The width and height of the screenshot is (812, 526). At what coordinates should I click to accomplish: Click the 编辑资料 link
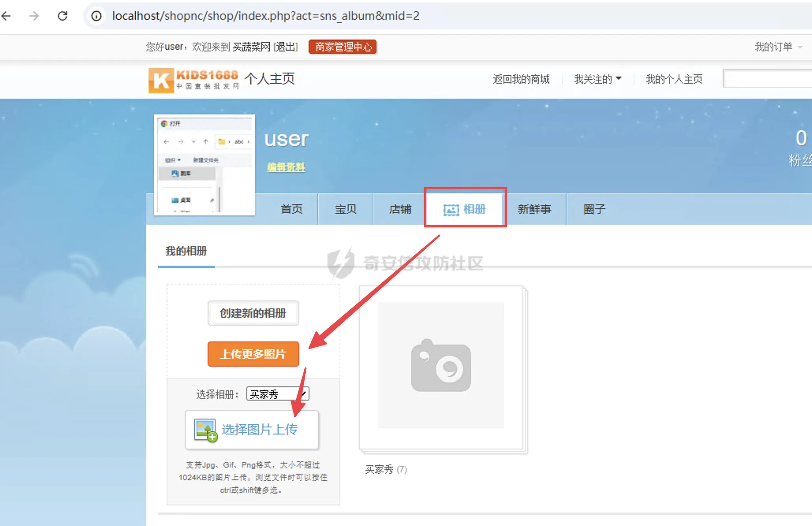click(x=286, y=167)
